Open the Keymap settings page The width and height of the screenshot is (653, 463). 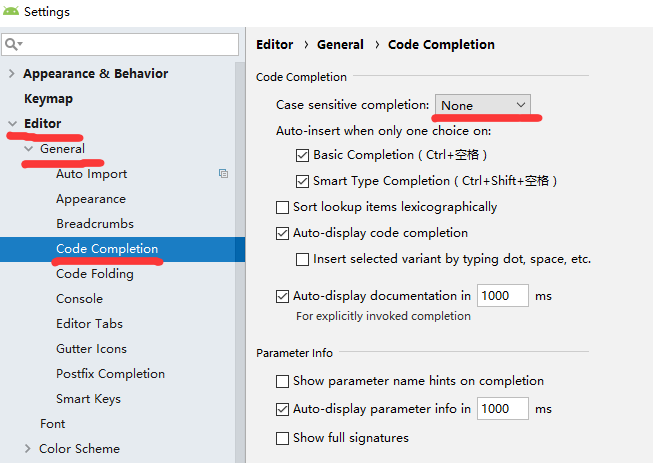48,99
